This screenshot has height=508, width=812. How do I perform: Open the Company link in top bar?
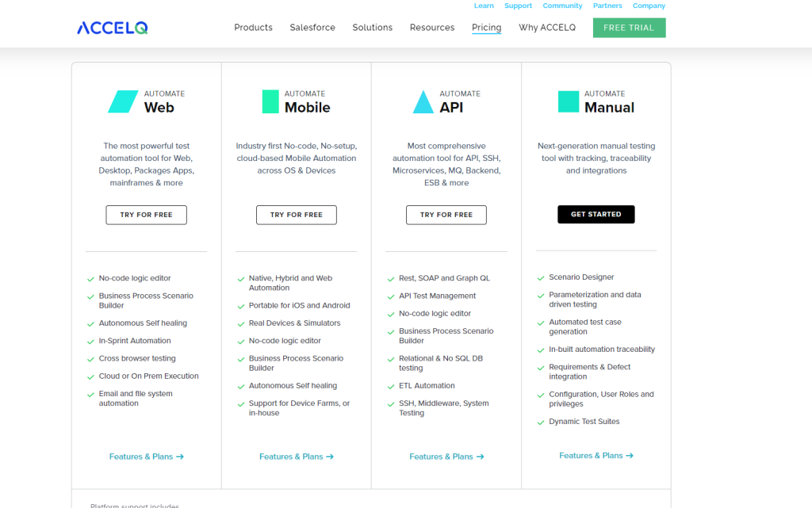(649, 6)
